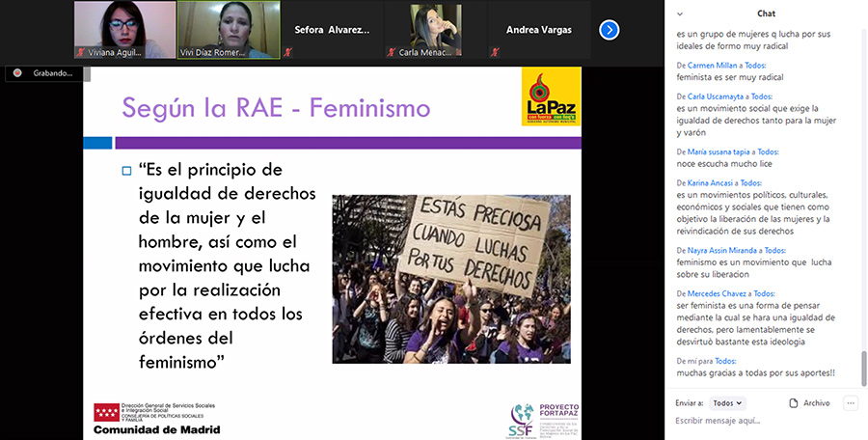
Task: Click Sefora Alvarez's muted microphone icon
Action: point(288,52)
